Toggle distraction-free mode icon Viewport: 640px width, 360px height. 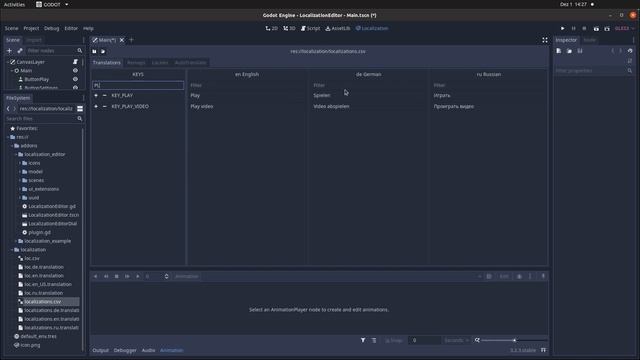[545, 40]
